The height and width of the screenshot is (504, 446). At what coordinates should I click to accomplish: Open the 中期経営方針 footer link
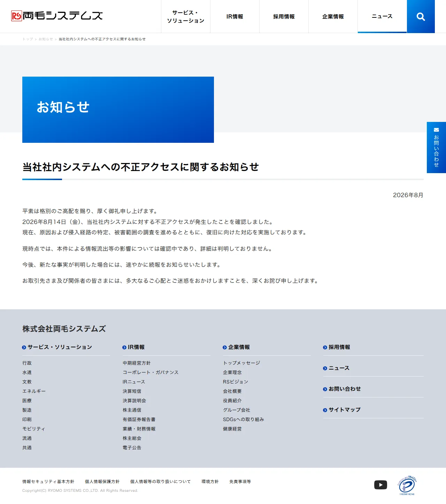pyautogui.click(x=137, y=363)
